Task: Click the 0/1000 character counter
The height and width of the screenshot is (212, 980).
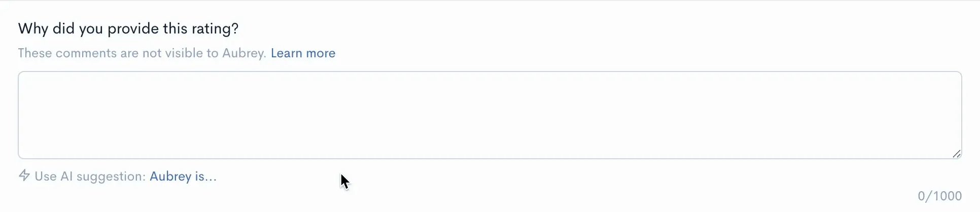Action: click(939, 196)
